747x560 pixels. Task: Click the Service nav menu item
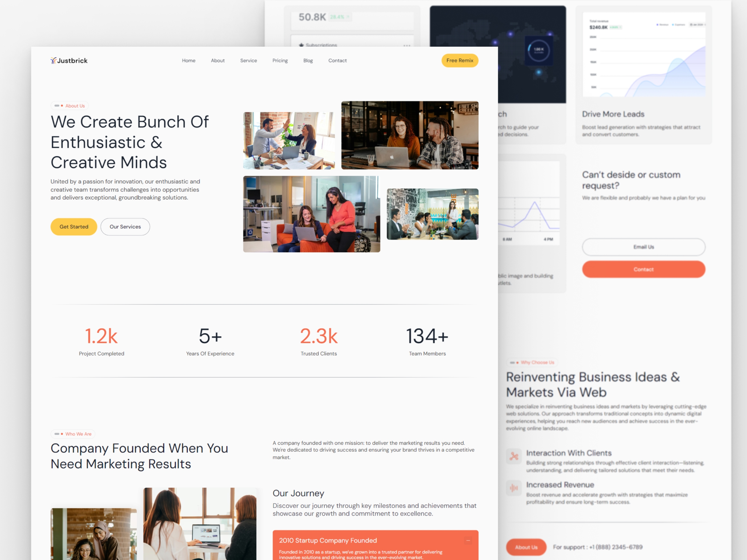point(248,61)
